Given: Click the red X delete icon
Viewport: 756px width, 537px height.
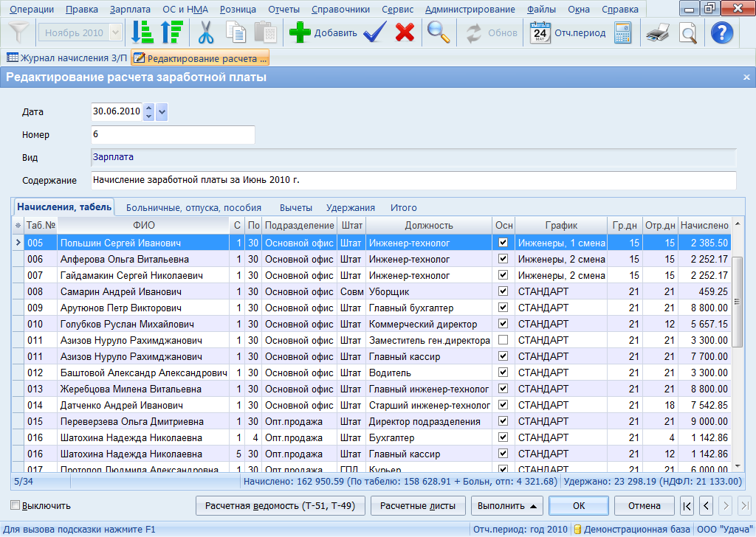Looking at the screenshot, I should tap(405, 32).
